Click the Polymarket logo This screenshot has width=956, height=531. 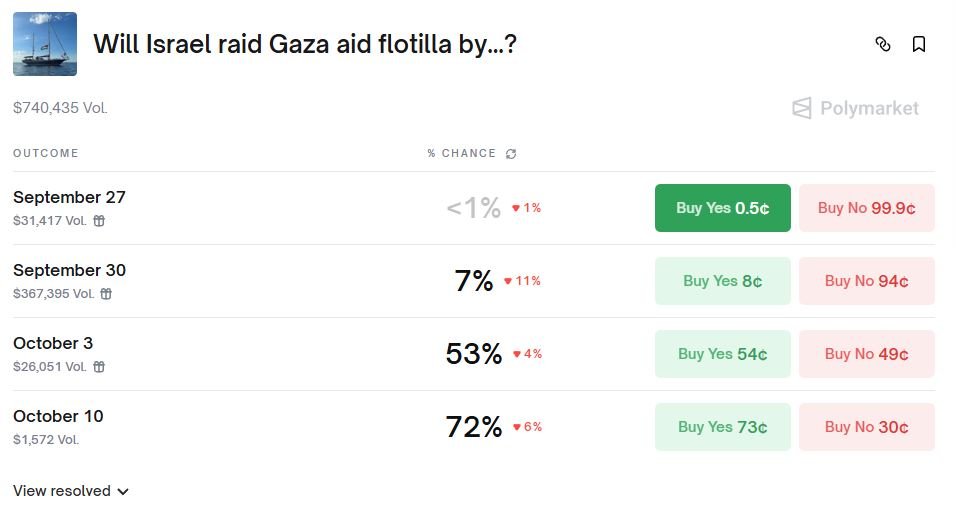[x=855, y=108]
